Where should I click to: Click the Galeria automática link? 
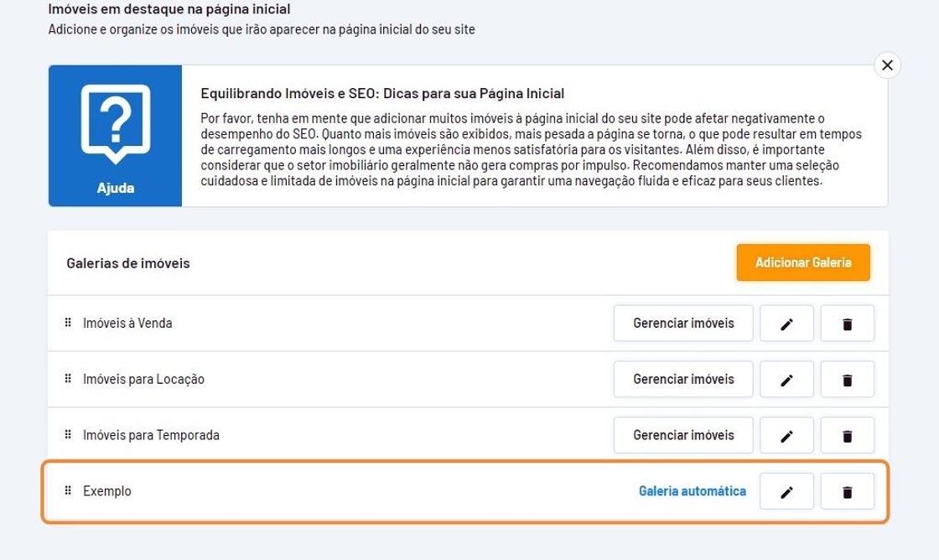click(x=693, y=492)
